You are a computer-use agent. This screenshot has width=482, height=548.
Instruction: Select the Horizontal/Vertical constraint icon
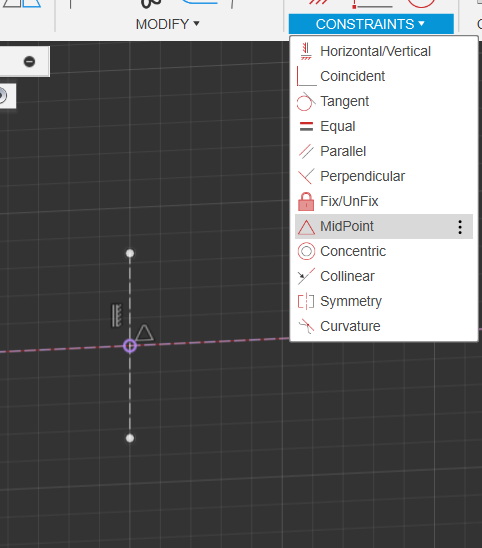[306, 51]
